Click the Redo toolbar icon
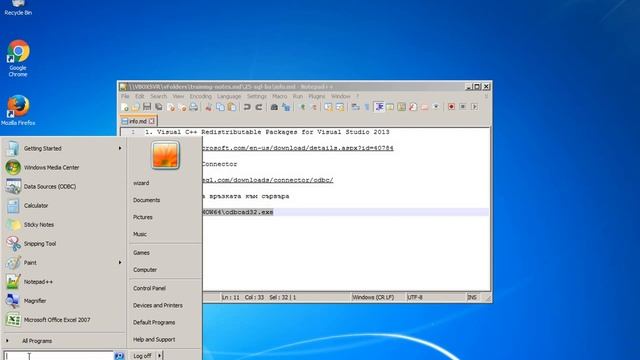Image resolution: width=640 pixels, height=360 pixels. coord(259,107)
